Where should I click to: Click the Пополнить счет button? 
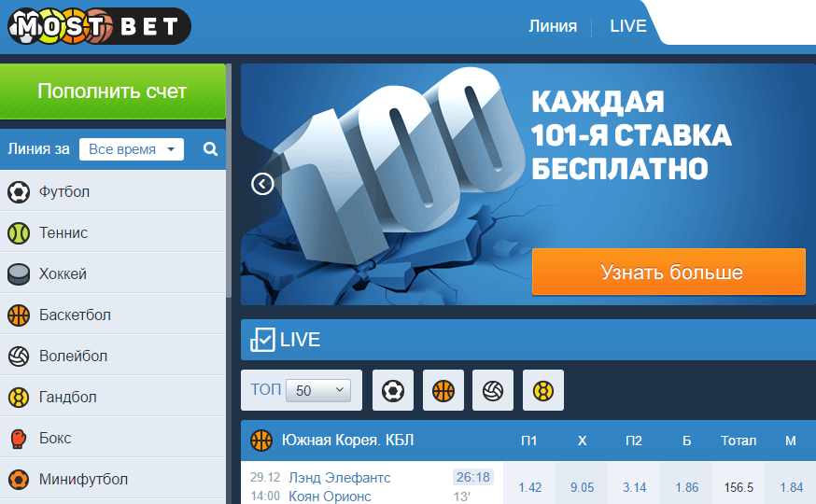[112, 91]
